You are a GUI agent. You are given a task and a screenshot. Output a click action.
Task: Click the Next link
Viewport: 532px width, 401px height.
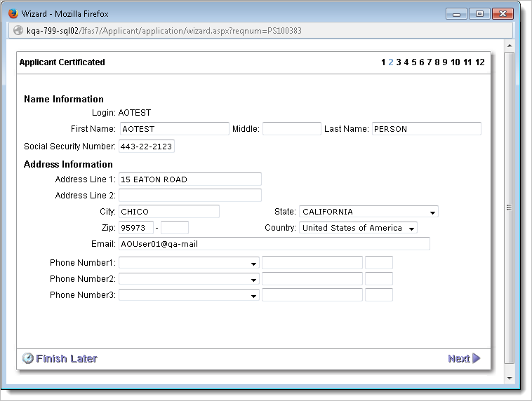[458, 358]
